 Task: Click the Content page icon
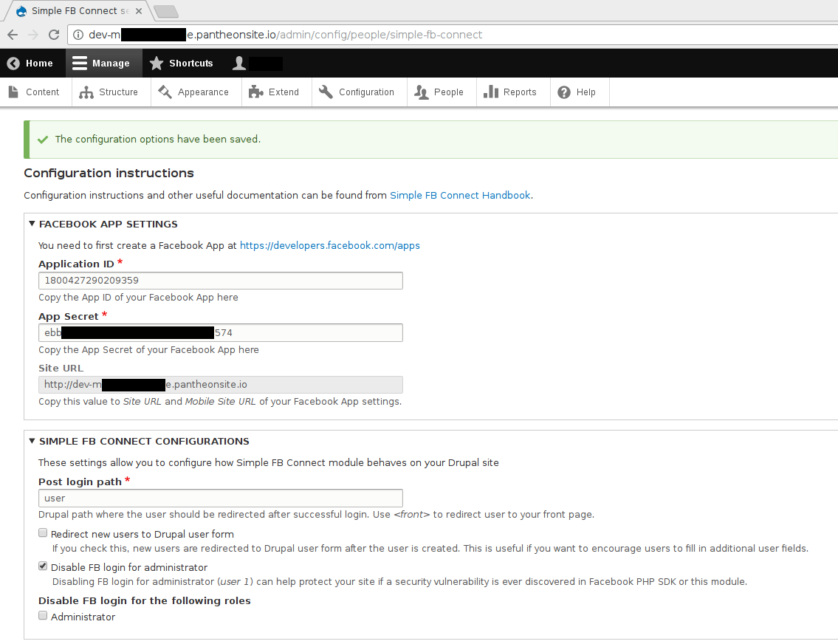tap(13, 92)
